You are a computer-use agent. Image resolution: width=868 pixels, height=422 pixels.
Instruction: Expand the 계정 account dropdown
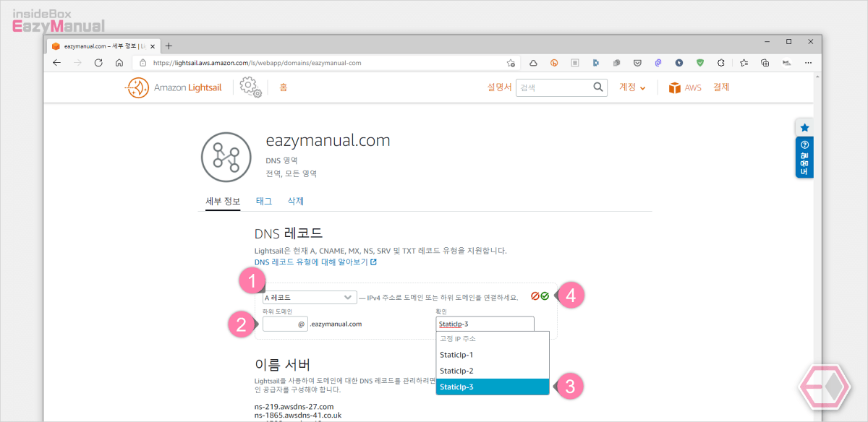tap(632, 87)
